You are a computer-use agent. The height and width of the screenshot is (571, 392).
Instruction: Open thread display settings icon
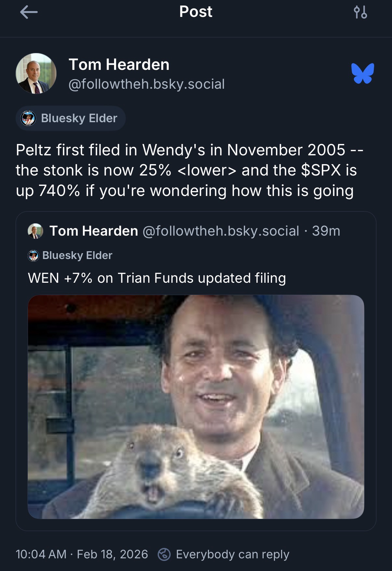coord(360,12)
